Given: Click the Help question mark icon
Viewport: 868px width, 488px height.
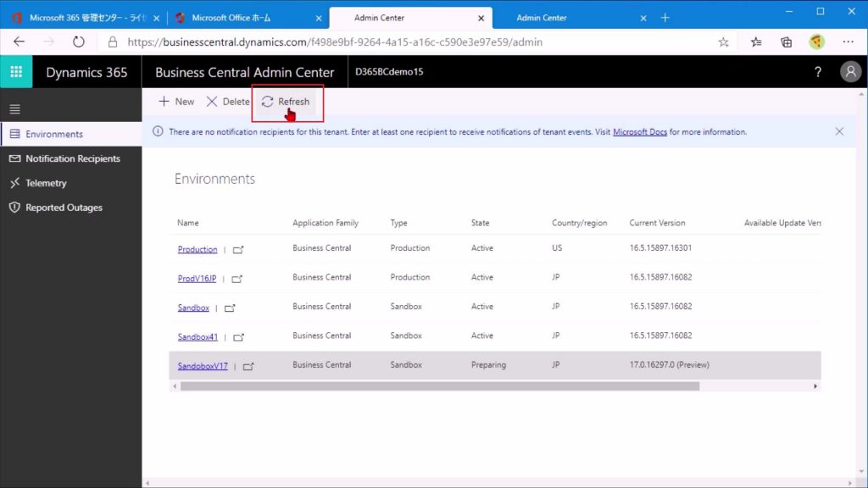Looking at the screenshot, I should click(818, 72).
